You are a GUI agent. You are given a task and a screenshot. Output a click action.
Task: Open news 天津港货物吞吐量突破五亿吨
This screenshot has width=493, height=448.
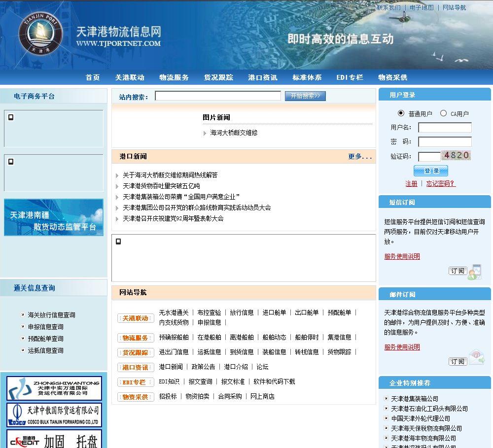[x=161, y=186]
